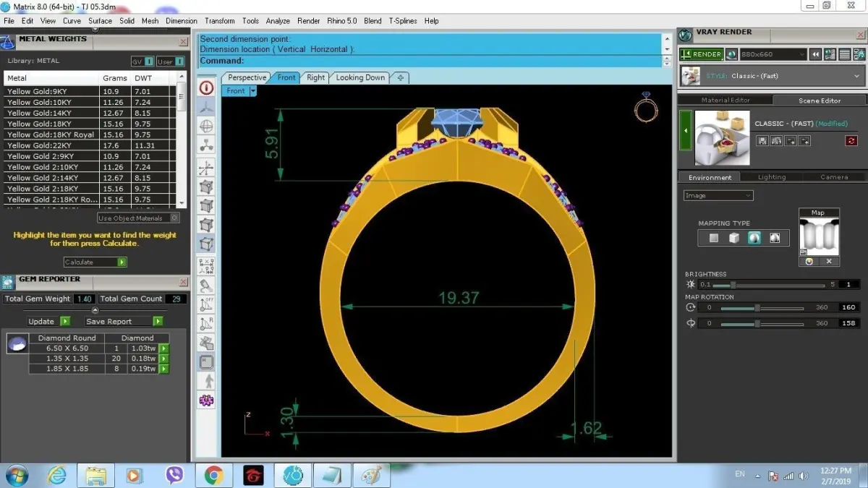Screen dimensions: 868x488
Task: Remove the environment map with X icon
Action: coord(829,262)
